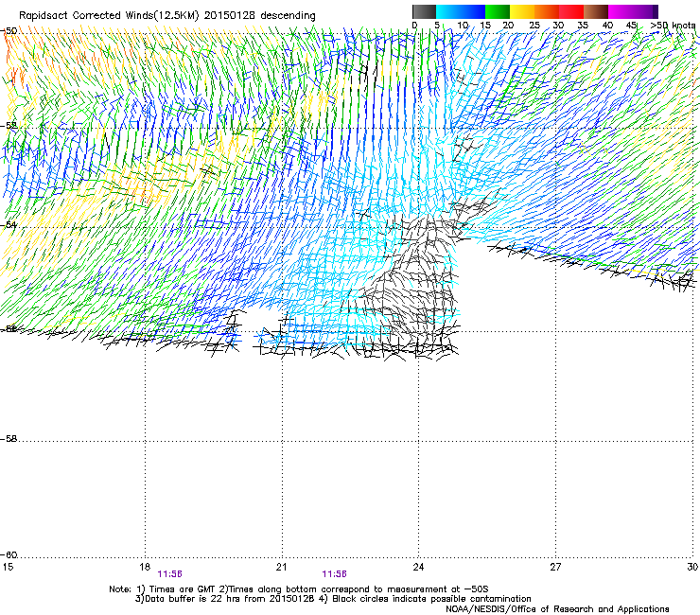The image size is (700, 615).
Task: Click the '40' label under the color scale
Action: pos(607,26)
